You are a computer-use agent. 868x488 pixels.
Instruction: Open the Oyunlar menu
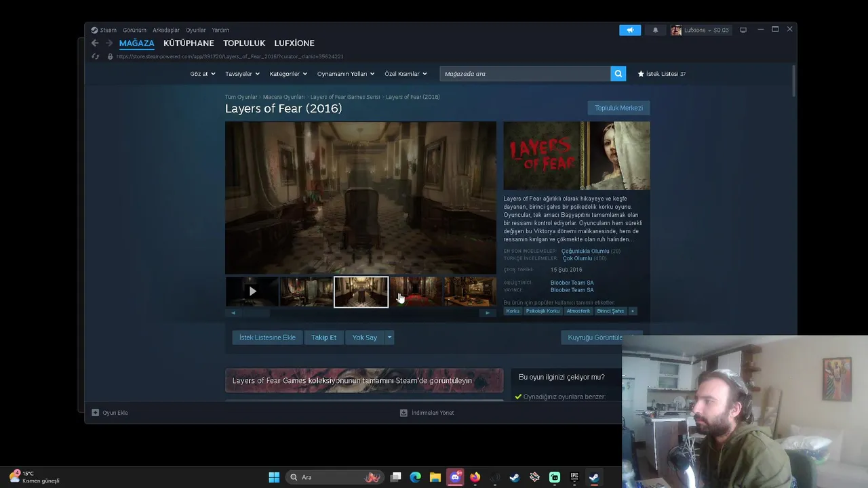pyautogui.click(x=196, y=30)
